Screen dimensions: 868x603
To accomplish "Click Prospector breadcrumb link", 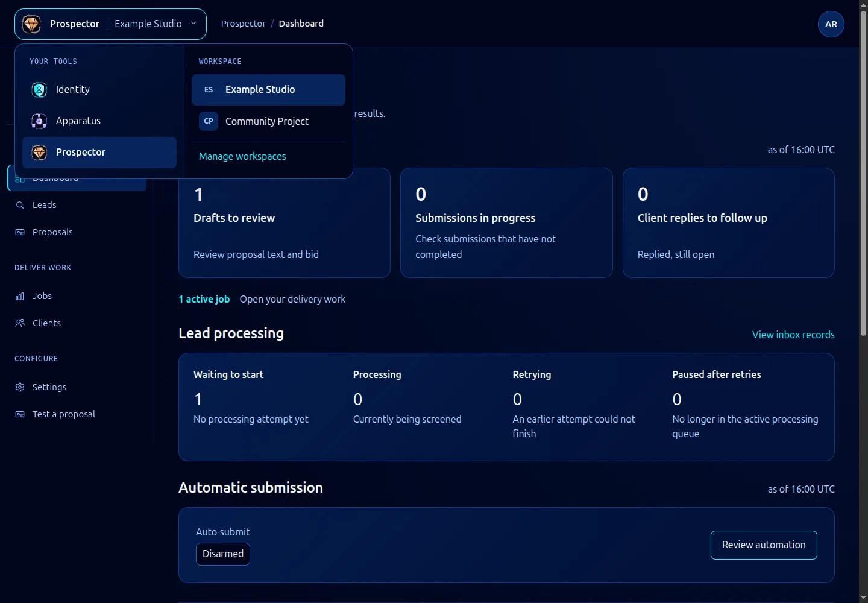I will pos(243,24).
